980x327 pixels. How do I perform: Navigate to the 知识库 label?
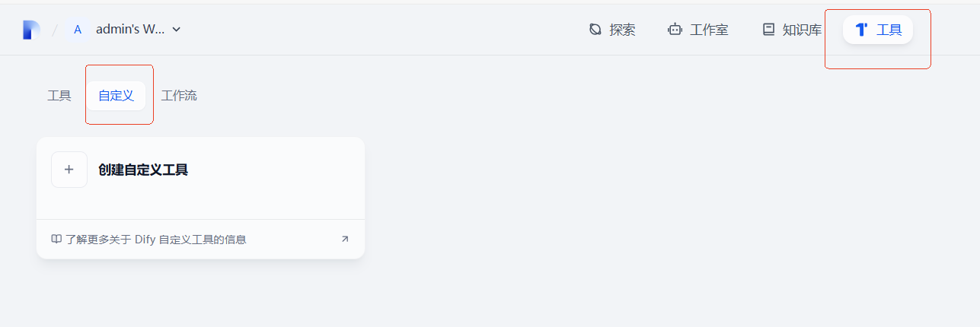(x=802, y=30)
